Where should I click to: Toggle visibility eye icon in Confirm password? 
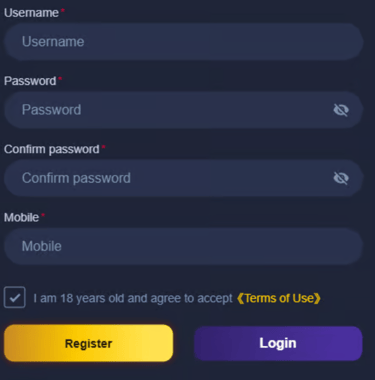click(341, 178)
